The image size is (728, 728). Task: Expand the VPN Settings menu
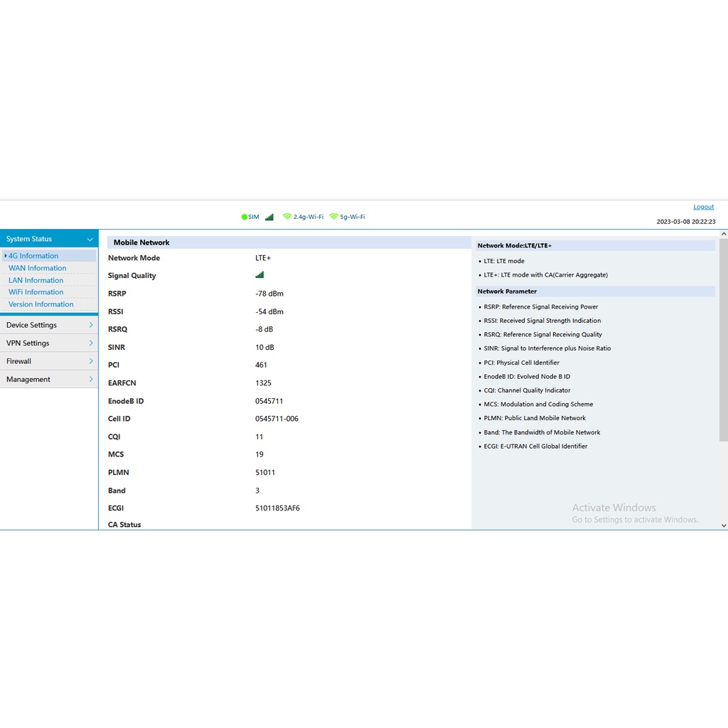[48, 343]
